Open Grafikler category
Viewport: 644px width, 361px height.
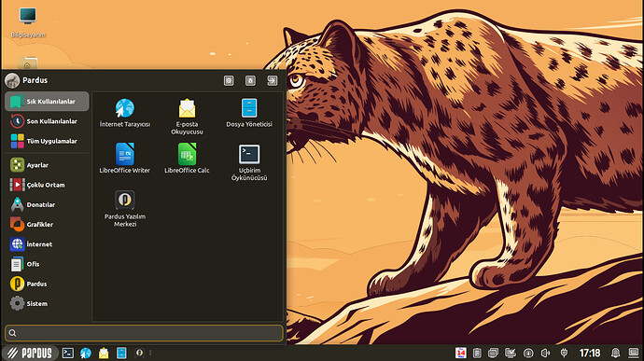[47, 224]
